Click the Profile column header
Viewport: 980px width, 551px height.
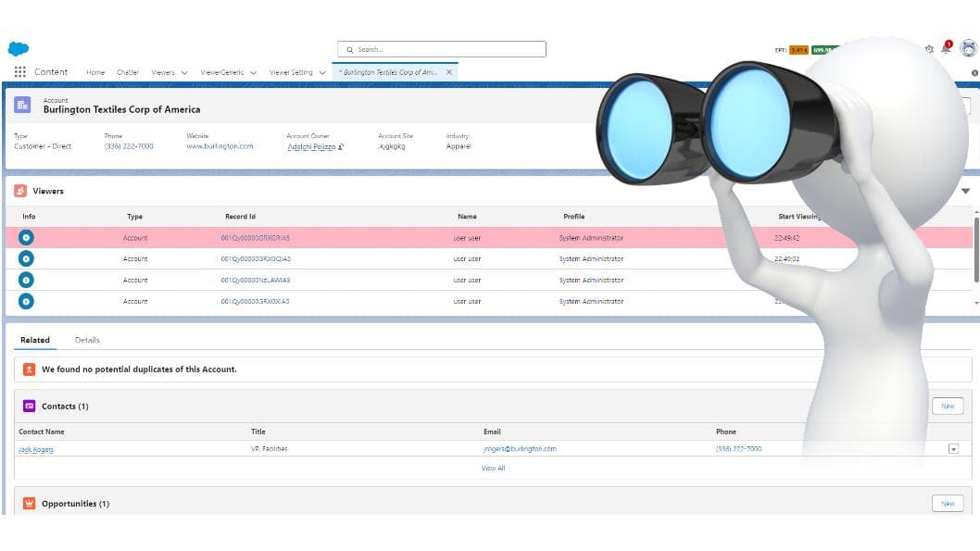[x=573, y=217]
